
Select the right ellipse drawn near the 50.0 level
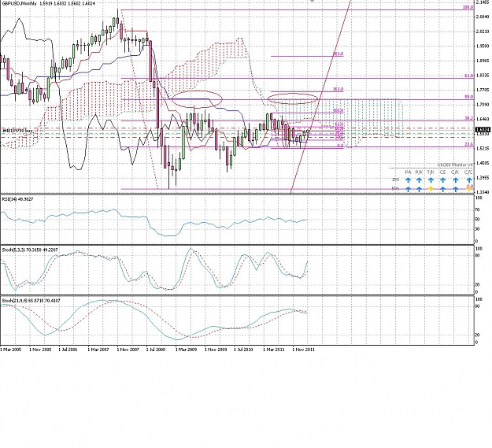[x=292, y=98]
